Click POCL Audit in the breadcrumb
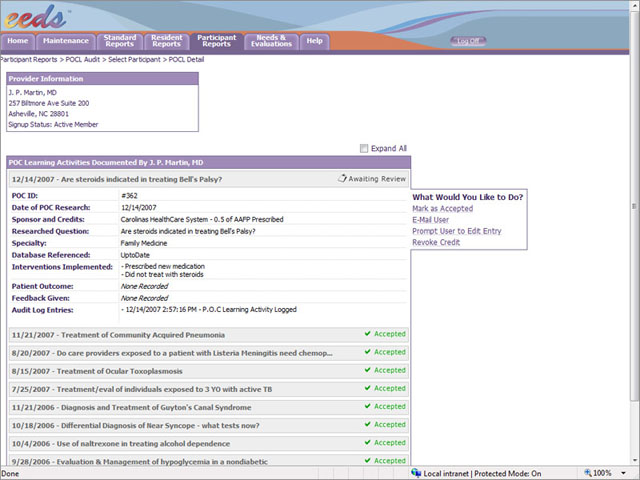The width and height of the screenshot is (640, 480). (82, 60)
